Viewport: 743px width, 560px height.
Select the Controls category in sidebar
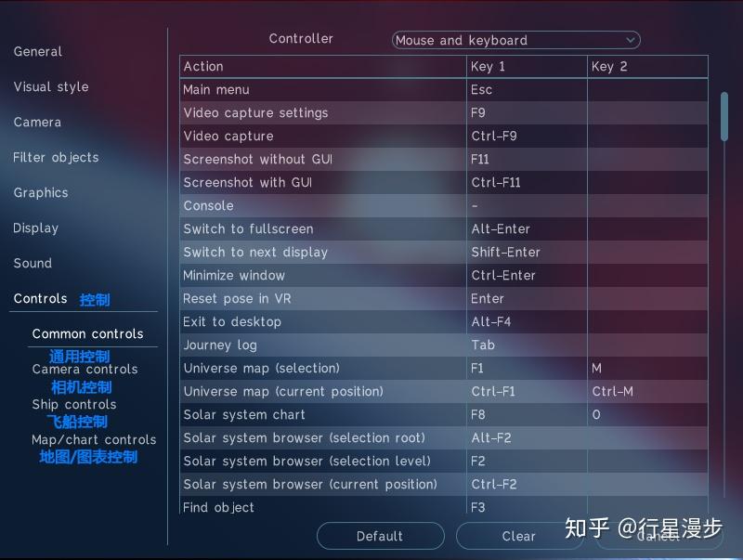tap(41, 298)
